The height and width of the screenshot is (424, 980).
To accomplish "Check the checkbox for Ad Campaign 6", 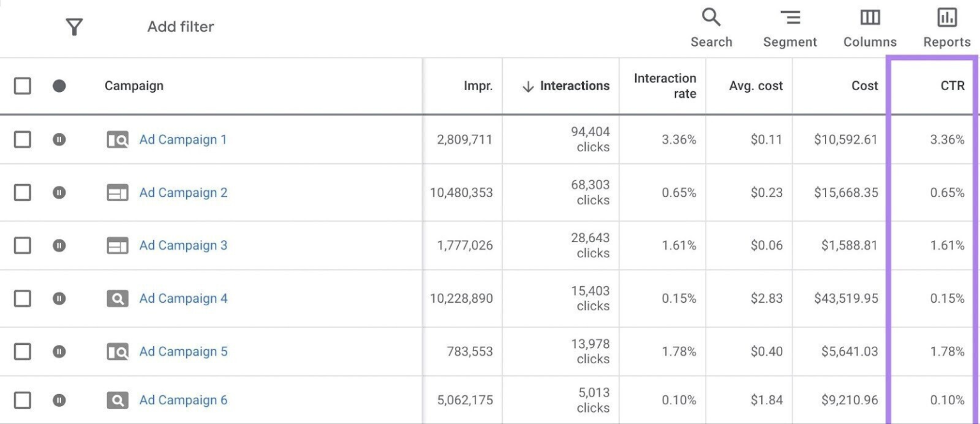I will pyautogui.click(x=22, y=400).
